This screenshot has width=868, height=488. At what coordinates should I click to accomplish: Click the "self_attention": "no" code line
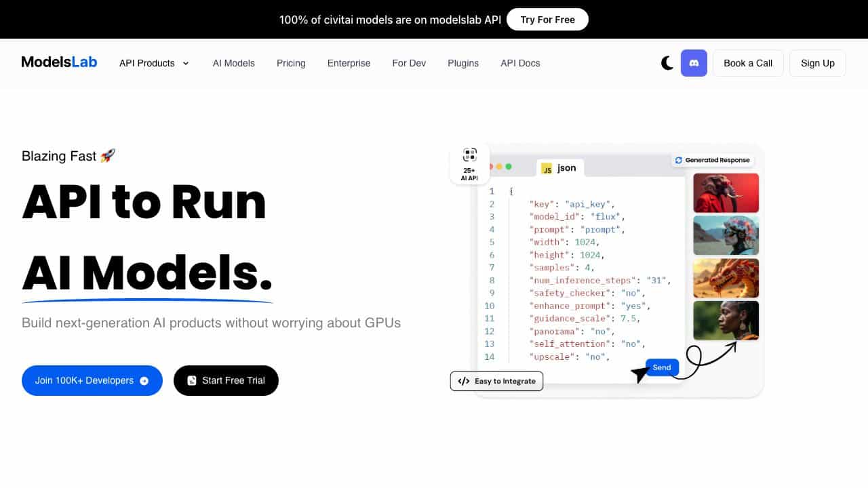pos(587,344)
